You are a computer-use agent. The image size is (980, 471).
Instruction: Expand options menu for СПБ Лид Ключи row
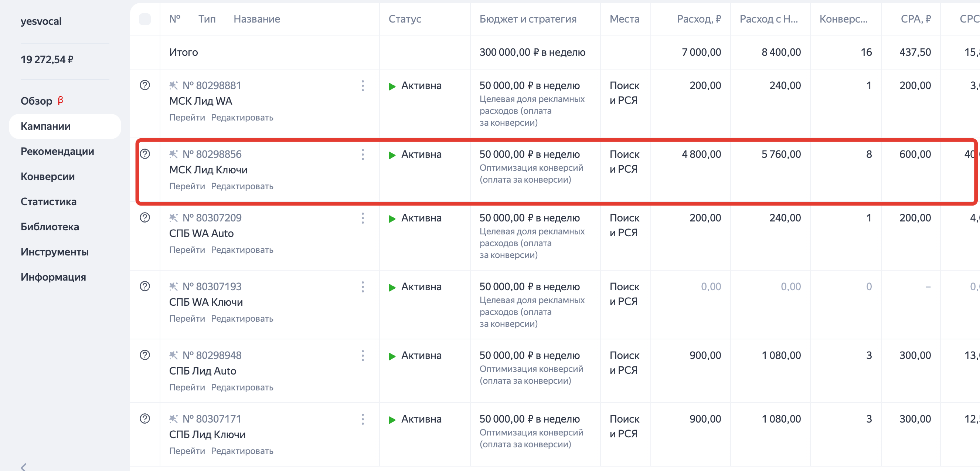(363, 419)
